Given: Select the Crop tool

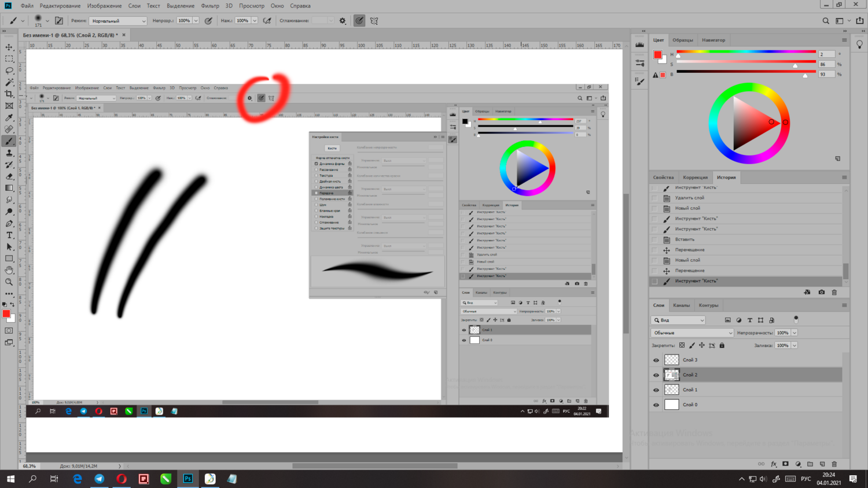Looking at the screenshot, I should coord(9,94).
